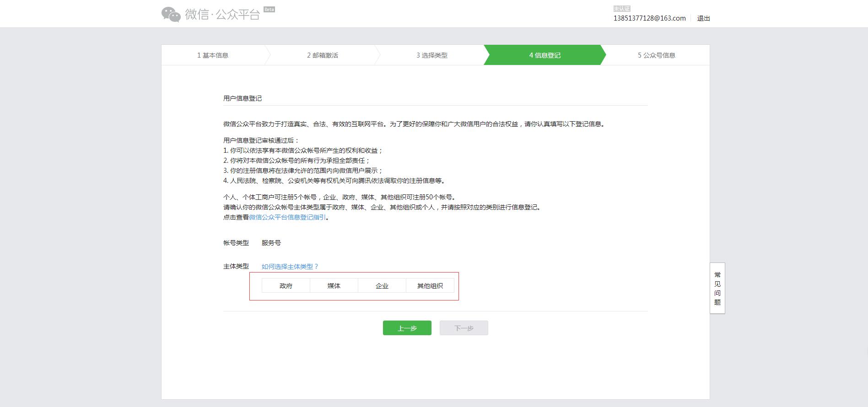Click the 用户信息登记 heading
Viewport: 868px width, 407px height.
243,98
